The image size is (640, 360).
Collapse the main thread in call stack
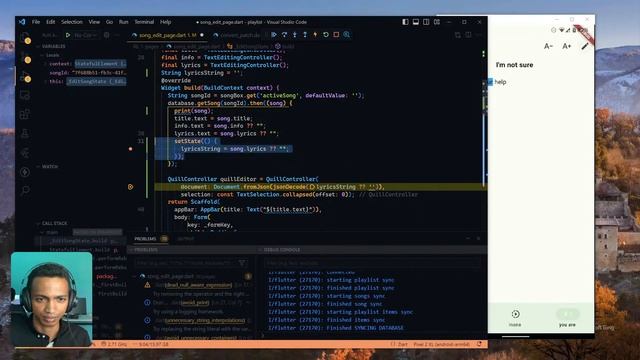point(42,232)
